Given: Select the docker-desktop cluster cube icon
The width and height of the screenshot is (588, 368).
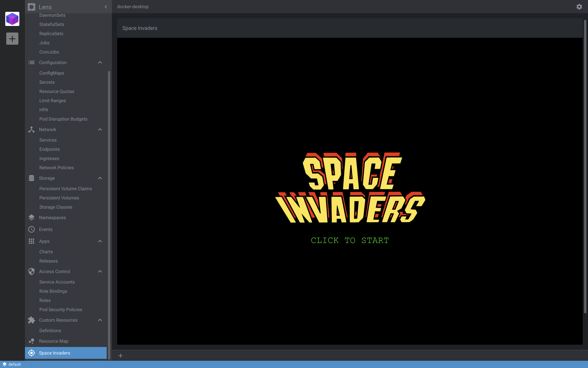Looking at the screenshot, I should click(x=12, y=19).
